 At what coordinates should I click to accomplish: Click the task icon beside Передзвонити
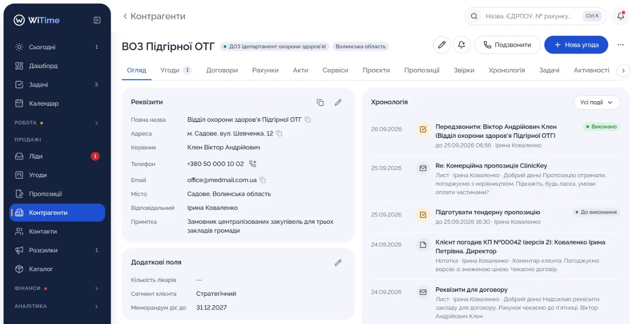pos(423,129)
